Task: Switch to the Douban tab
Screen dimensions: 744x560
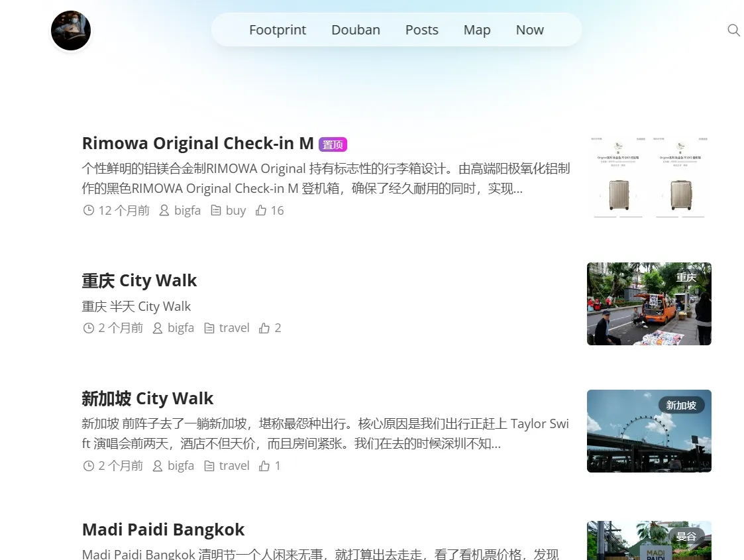Action: pyautogui.click(x=355, y=30)
